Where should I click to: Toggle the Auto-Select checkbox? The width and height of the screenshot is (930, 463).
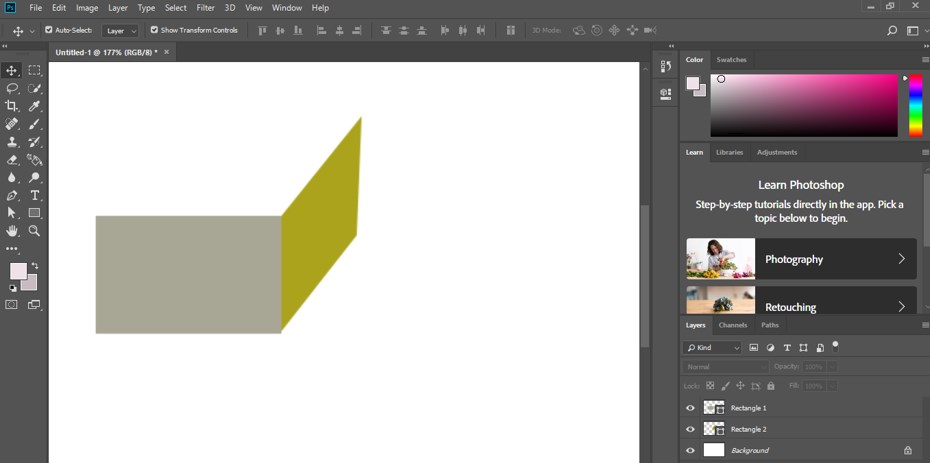[x=49, y=30]
